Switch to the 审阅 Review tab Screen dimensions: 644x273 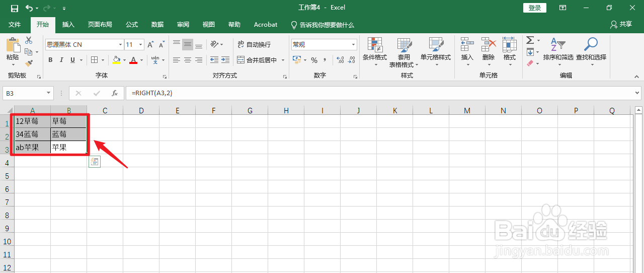pos(183,25)
